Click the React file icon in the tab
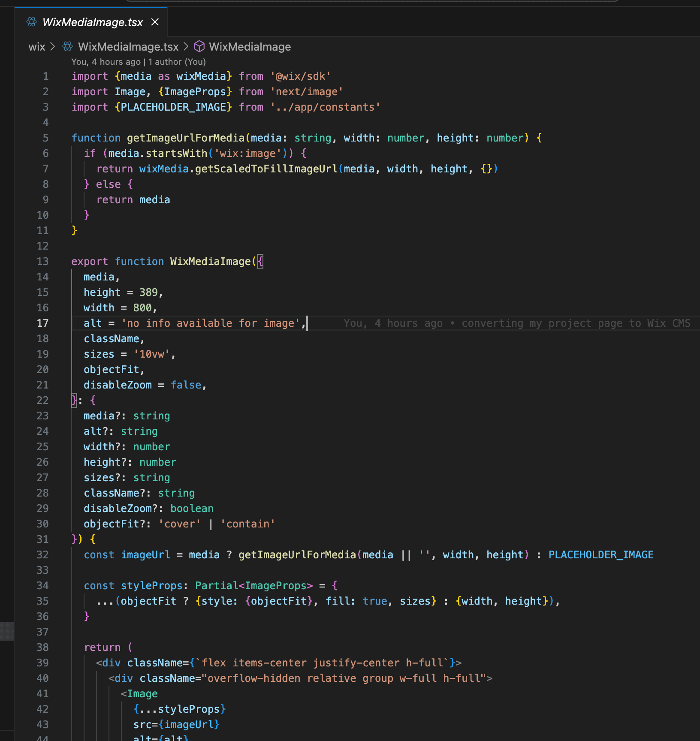 tap(32, 22)
